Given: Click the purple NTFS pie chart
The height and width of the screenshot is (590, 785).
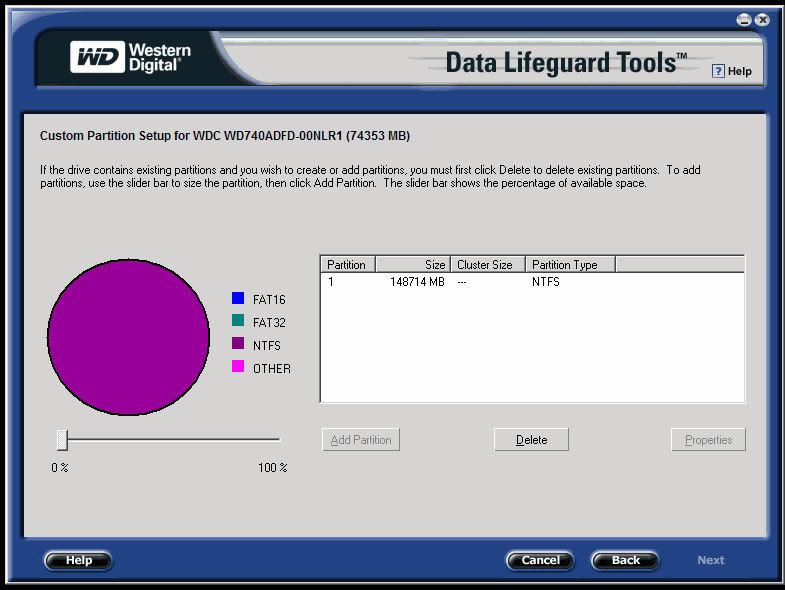Looking at the screenshot, I should click(128, 337).
